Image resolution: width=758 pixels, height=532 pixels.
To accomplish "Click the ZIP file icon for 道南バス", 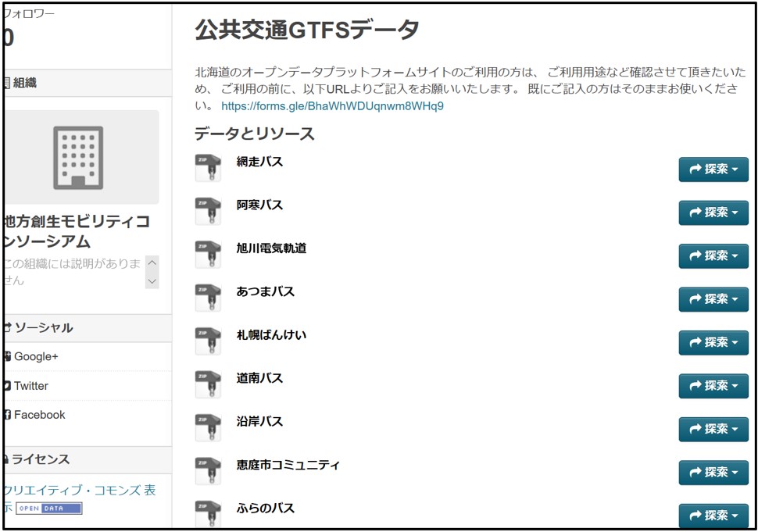I will coord(208,384).
